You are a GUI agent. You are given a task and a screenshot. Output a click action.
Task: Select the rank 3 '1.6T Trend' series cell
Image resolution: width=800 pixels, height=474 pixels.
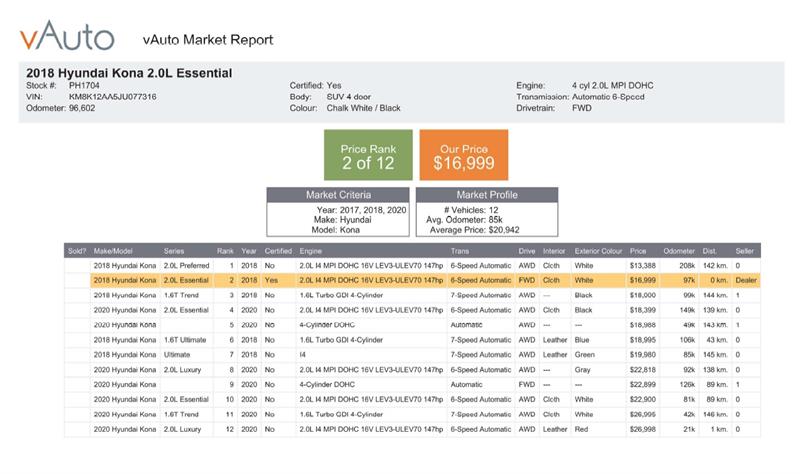click(181, 295)
